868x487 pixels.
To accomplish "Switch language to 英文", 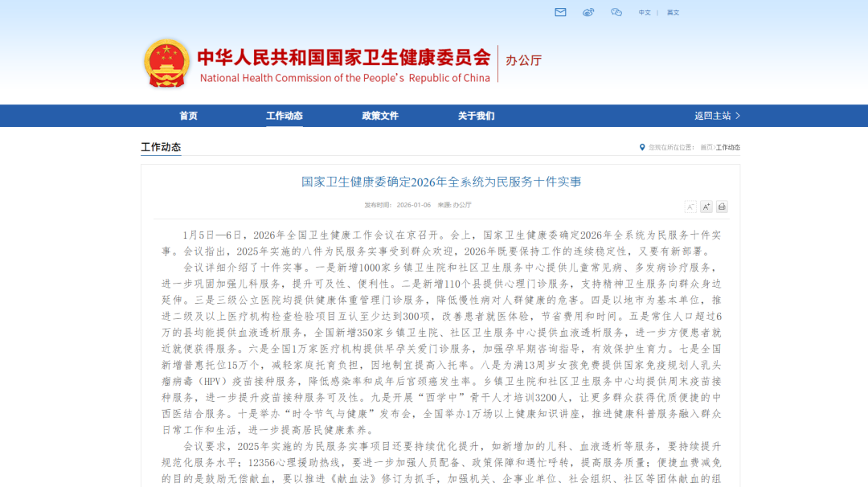I will click(x=672, y=12).
